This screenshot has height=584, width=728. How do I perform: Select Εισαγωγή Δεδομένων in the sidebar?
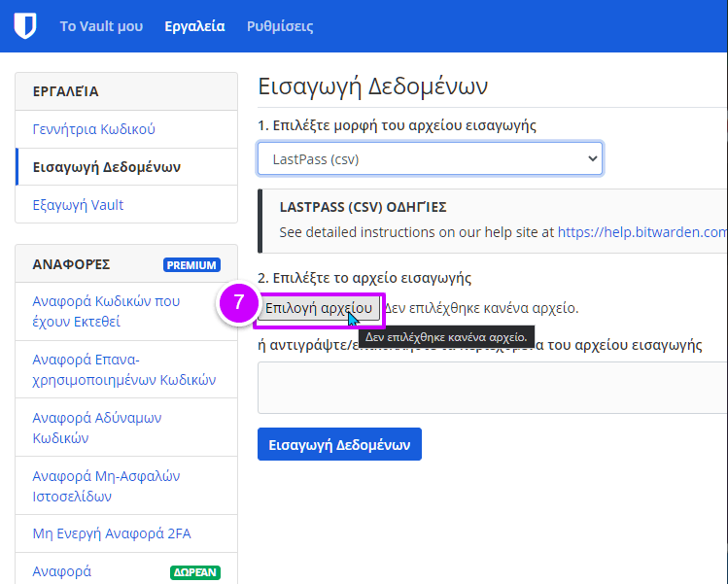pyautogui.click(x=126, y=167)
